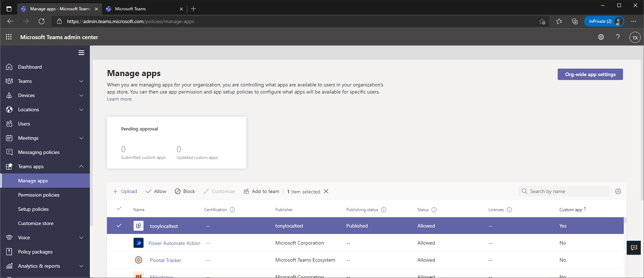Viewport: 644px width, 278px height.
Task: Switch to the Microsoft Teams browser tab
Action: [145, 9]
